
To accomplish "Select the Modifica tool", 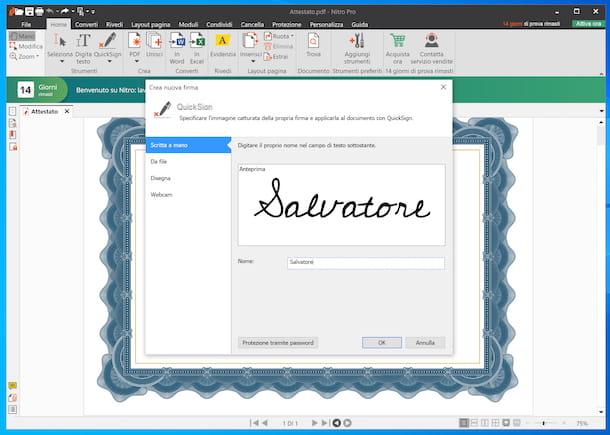I will click(x=26, y=46).
